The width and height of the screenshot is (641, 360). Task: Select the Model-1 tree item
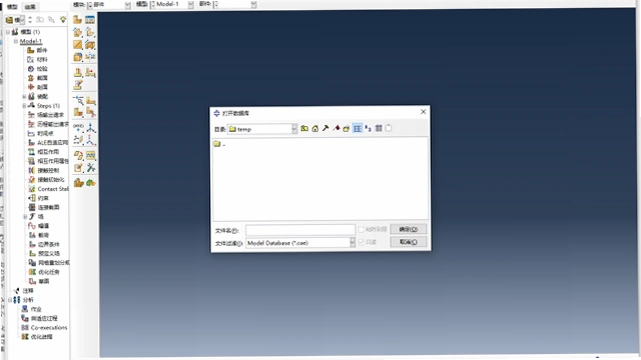(x=31, y=41)
